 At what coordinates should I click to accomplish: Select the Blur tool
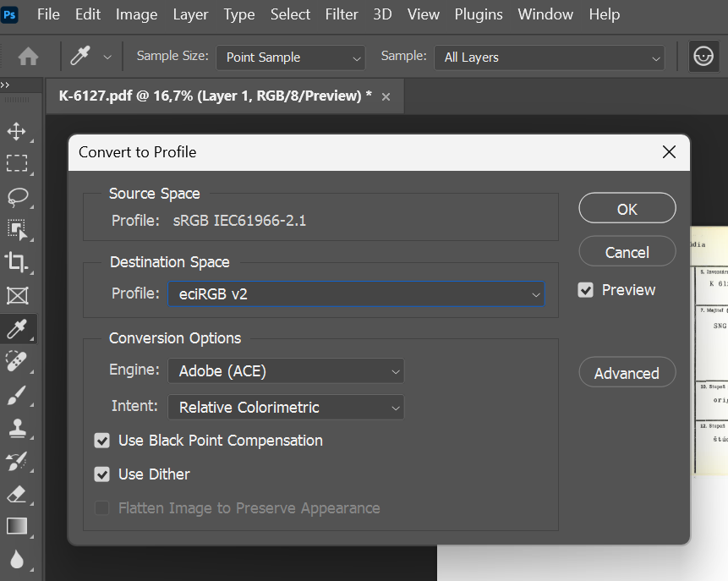[x=17, y=560]
